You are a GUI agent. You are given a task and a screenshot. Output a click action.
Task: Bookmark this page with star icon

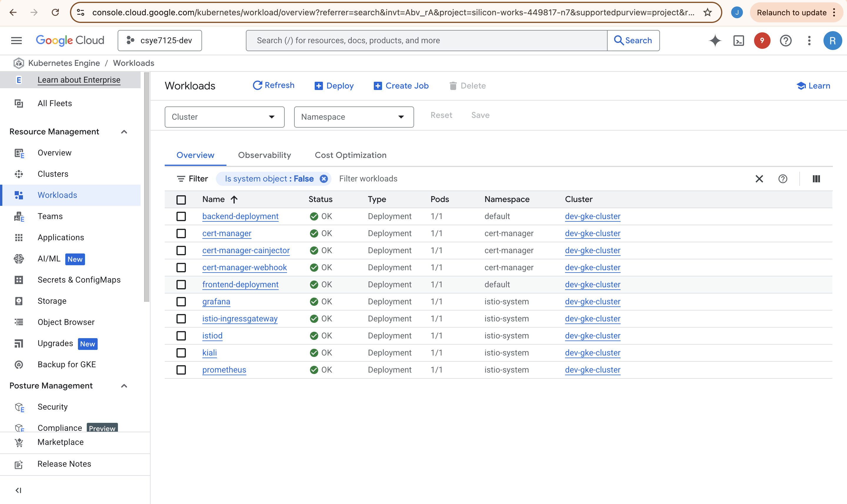[x=707, y=13]
